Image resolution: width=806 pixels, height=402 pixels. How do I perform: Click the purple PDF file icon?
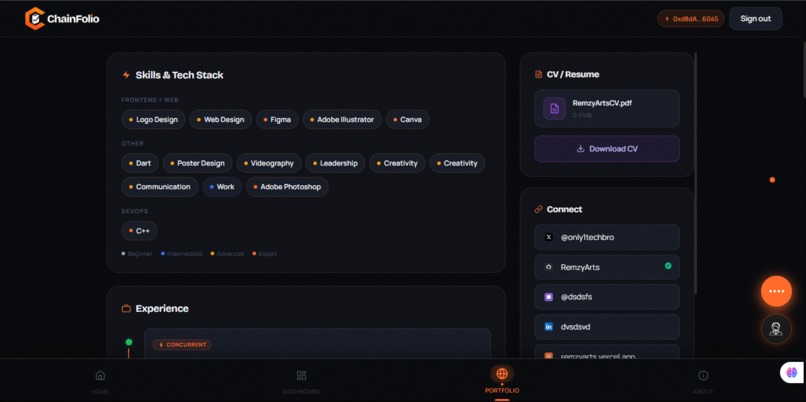click(555, 108)
